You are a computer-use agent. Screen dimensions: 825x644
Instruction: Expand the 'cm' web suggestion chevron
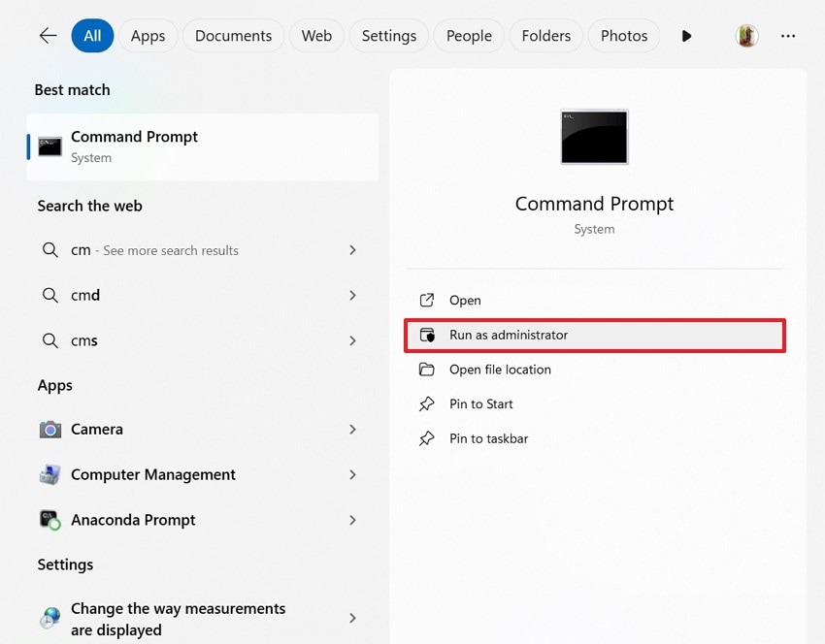(x=352, y=249)
